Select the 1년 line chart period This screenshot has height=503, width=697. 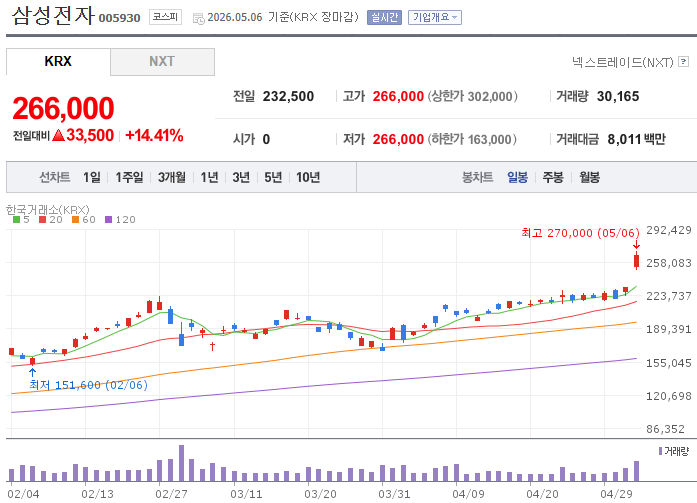[x=209, y=177]
